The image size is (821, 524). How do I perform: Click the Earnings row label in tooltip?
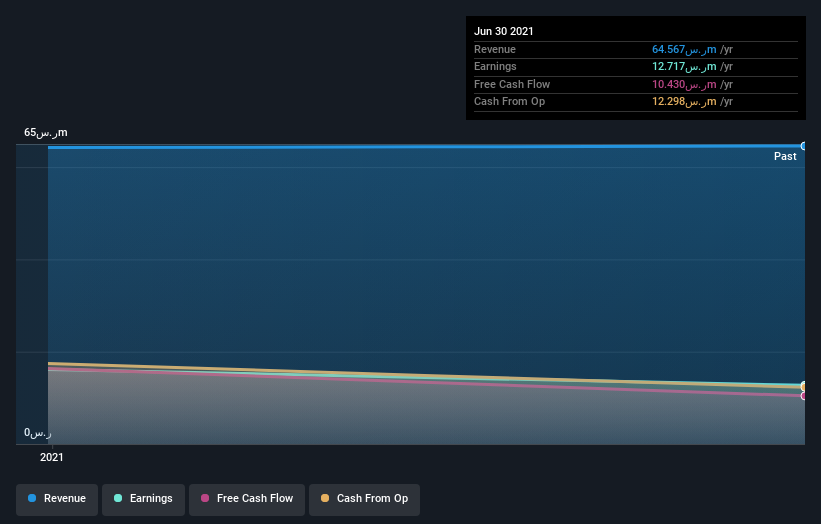tap(495, 66)
